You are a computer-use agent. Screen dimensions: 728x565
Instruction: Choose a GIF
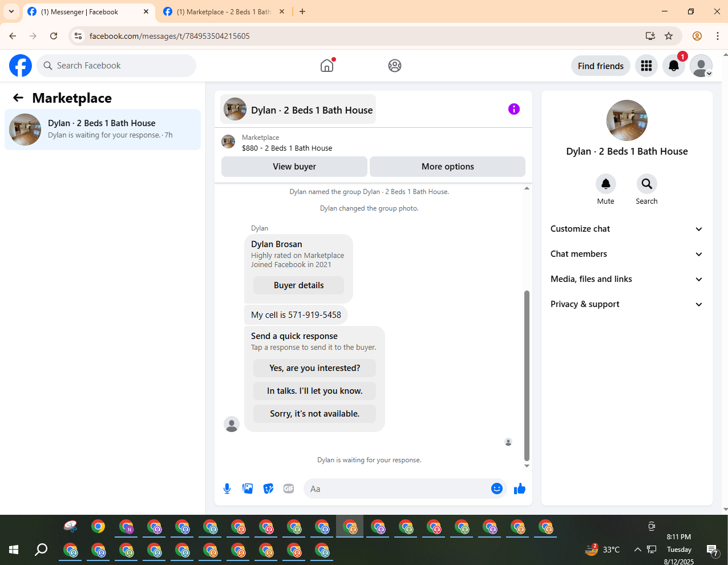coord(289,489)
